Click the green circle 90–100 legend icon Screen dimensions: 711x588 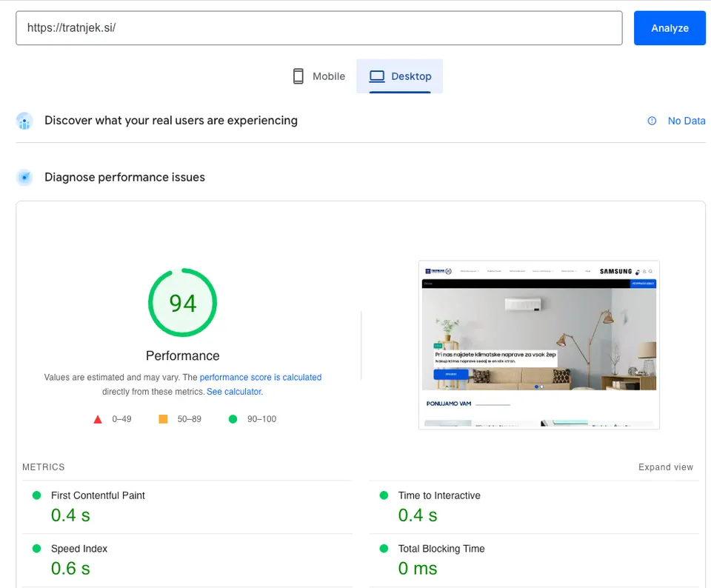(233, 419)
